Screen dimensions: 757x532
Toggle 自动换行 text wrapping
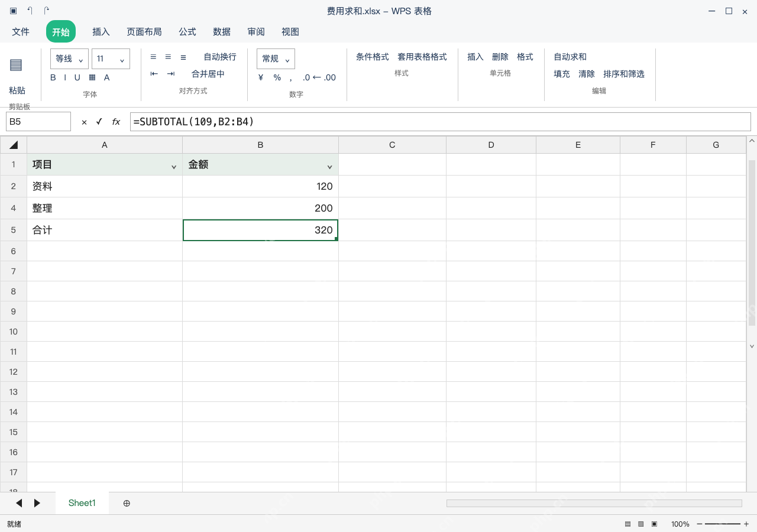[x=220, y=57]
